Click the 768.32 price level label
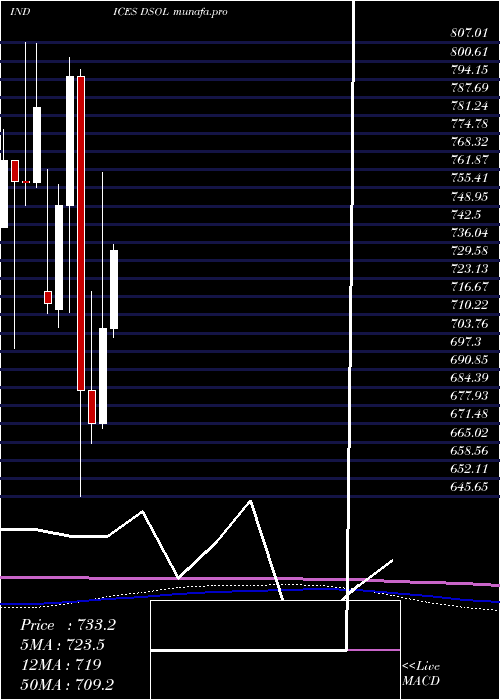500x700 pixels. 469,142
